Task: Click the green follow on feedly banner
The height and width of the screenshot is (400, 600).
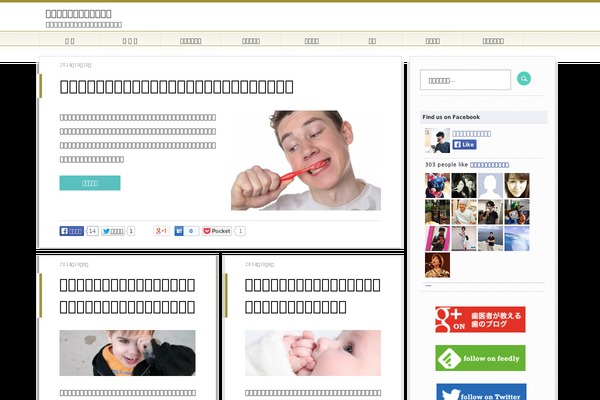Action: (480, 358)
